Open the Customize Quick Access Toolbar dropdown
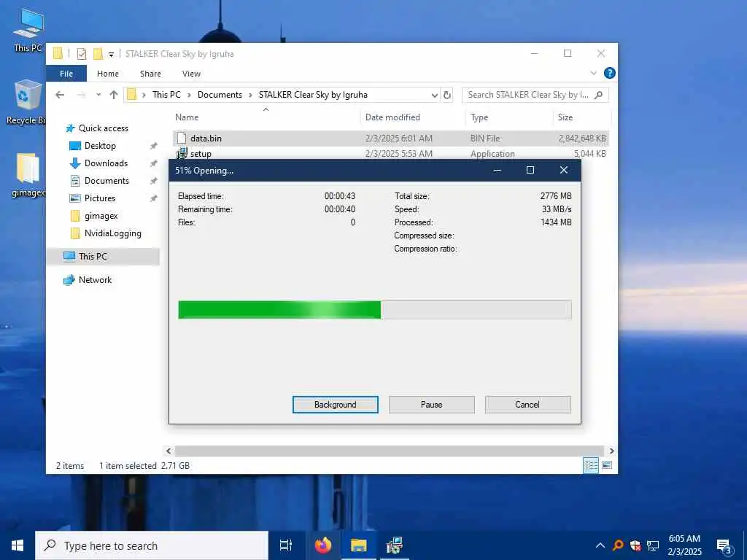The width and height of the screenshot is (747, 560). (111, 54)
